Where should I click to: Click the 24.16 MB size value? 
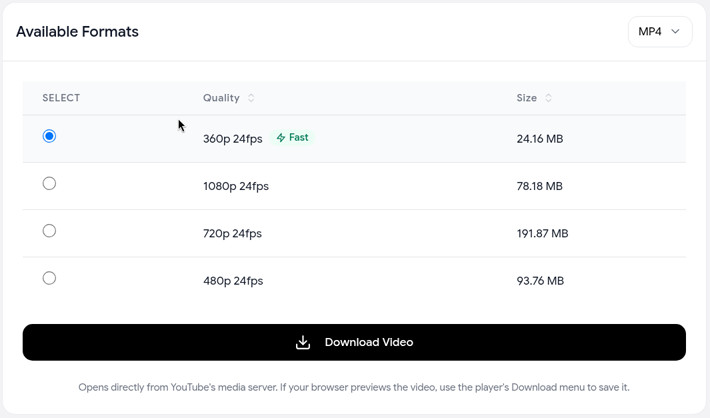540,139
